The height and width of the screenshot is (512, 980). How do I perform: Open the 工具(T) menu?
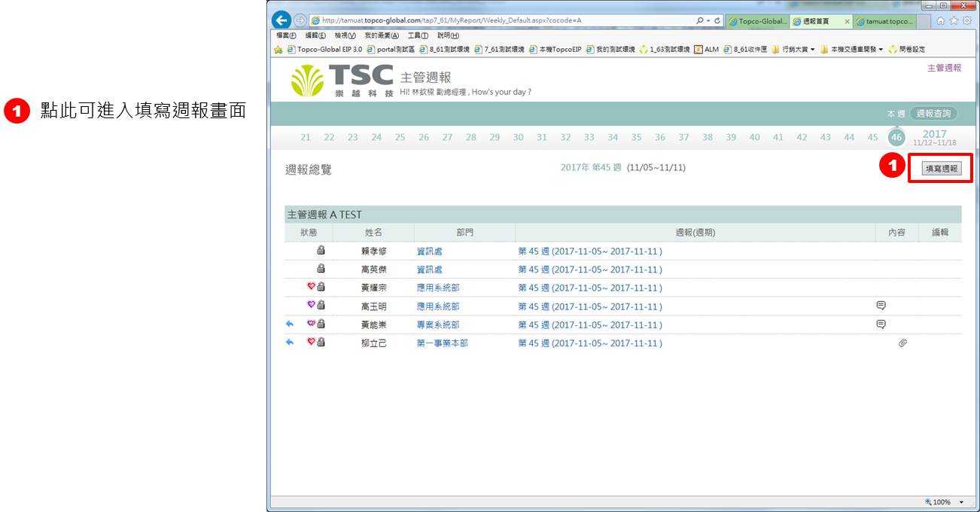[x=418, y=35]
